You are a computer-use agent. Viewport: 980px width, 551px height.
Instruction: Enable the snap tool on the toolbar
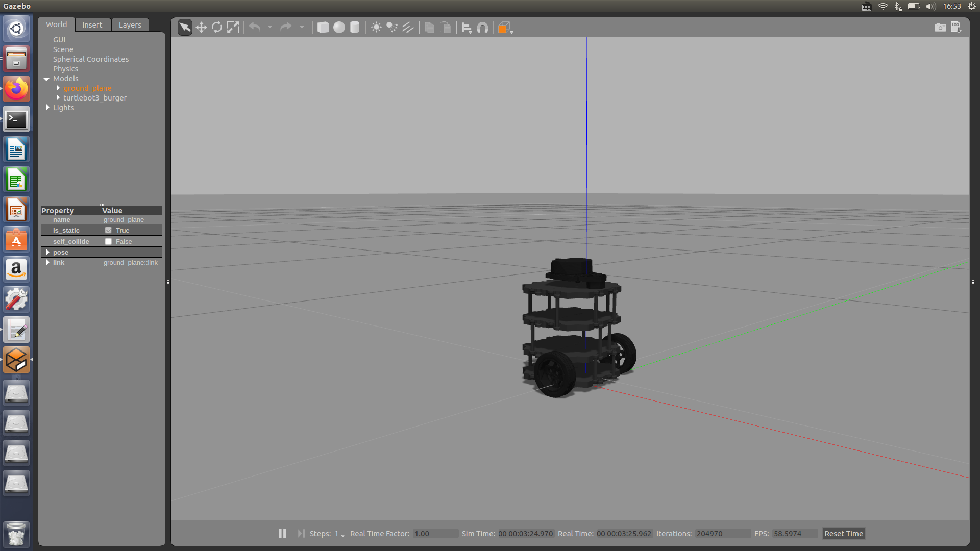pos(482,28)
